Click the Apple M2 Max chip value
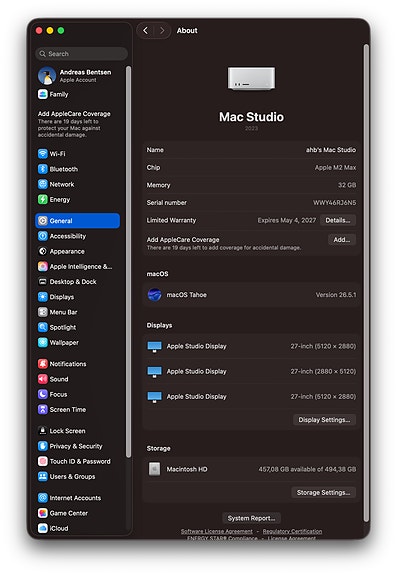 (x=335, y=168)
